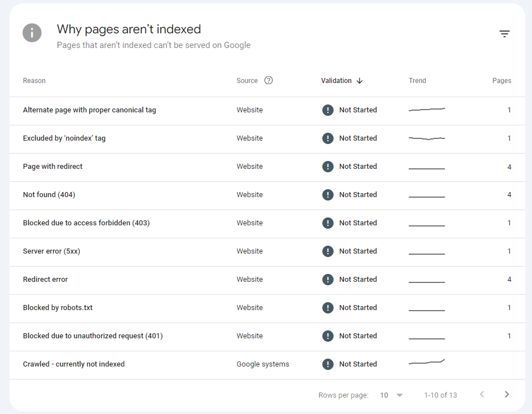Click Website source in Redirect error row
The width and height of the screenshot is (532, 414).
(250, 280)
